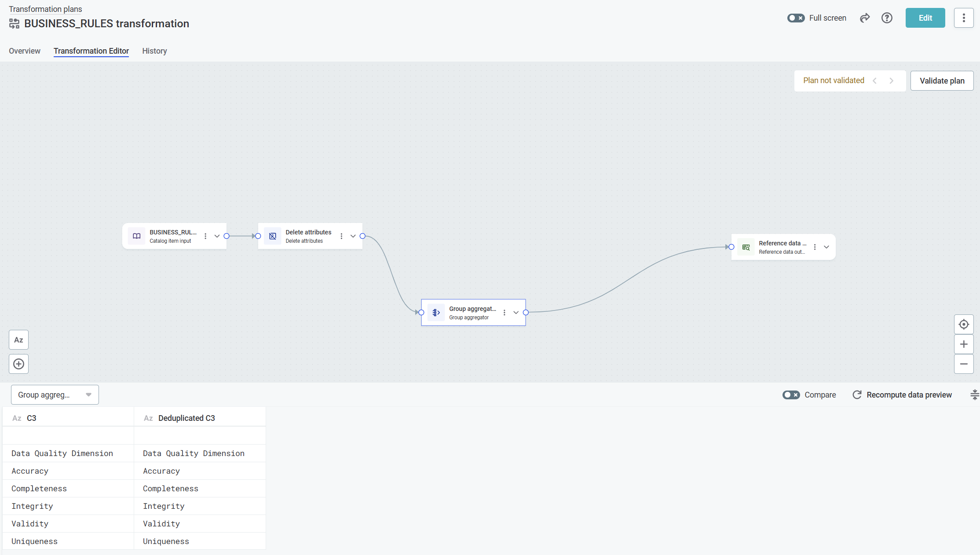Zoom out with the minus button

pos(963,364)
